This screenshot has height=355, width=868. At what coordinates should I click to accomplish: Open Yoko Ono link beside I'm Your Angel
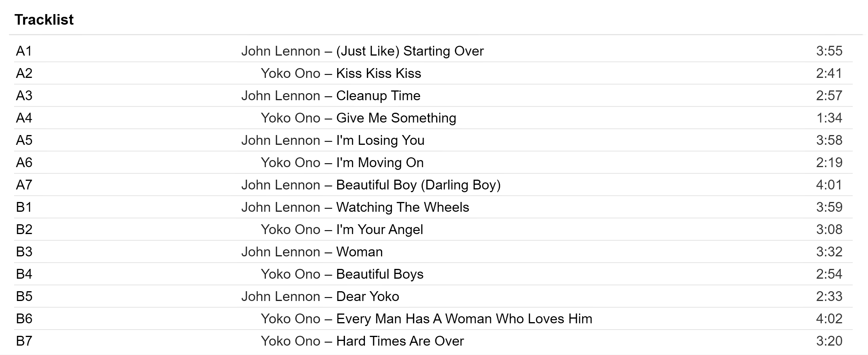coord(290,230)
